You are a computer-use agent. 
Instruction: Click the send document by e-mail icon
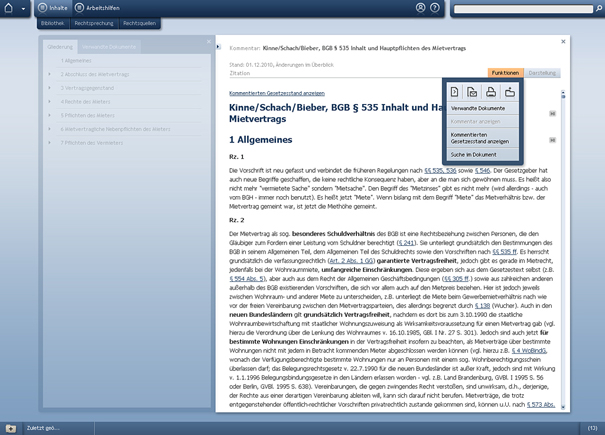click(472, 92)
